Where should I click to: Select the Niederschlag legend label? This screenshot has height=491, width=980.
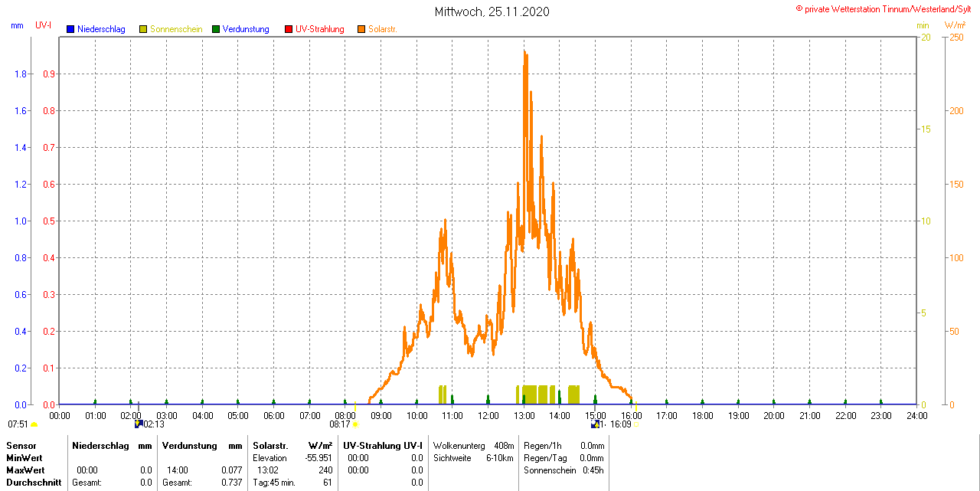[x=101, y=29]
